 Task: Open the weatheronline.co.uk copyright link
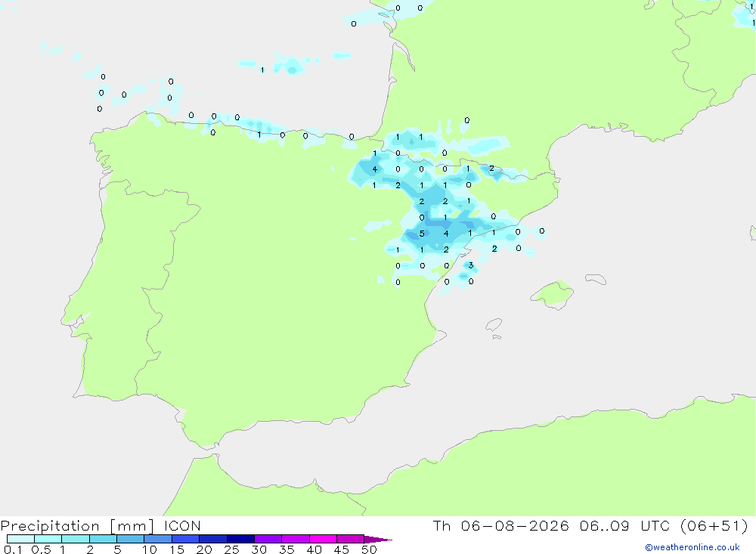(692, 547)
